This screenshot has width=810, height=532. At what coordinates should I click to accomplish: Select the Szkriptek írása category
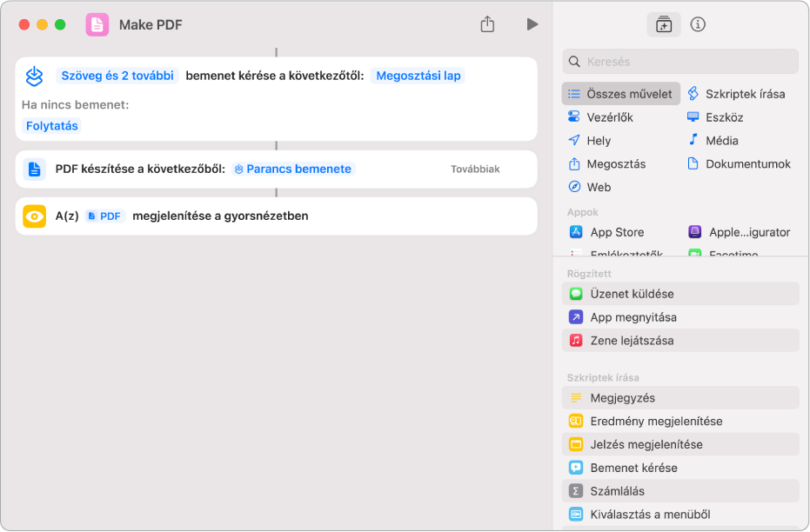click(x=745, y=94)
